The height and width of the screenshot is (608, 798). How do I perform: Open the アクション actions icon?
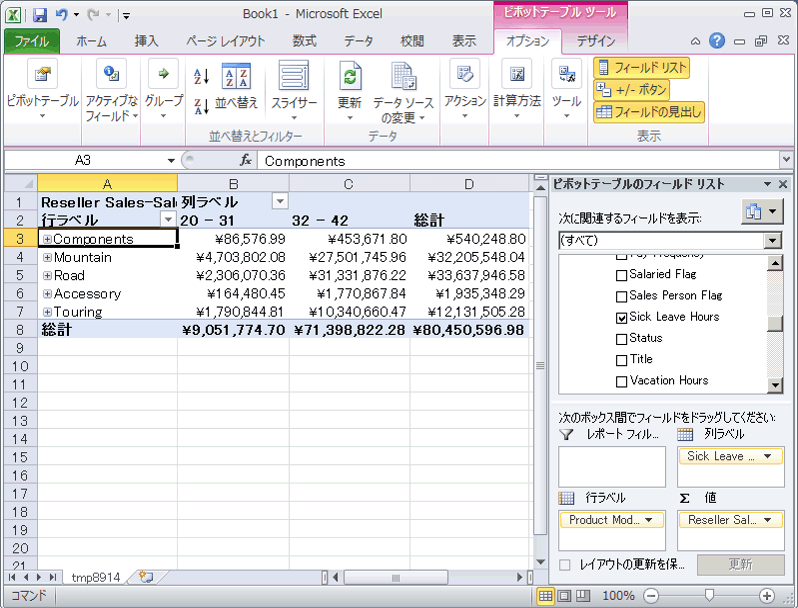pos(465,75)
